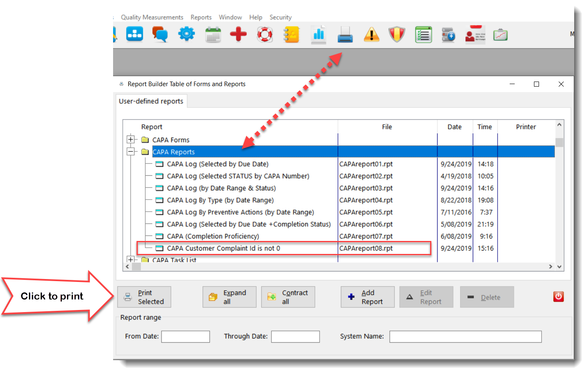Click the red and yellow shield icon
Image resolution: width=588 pixels, height=374 pixels.
(x=397, y=34)
